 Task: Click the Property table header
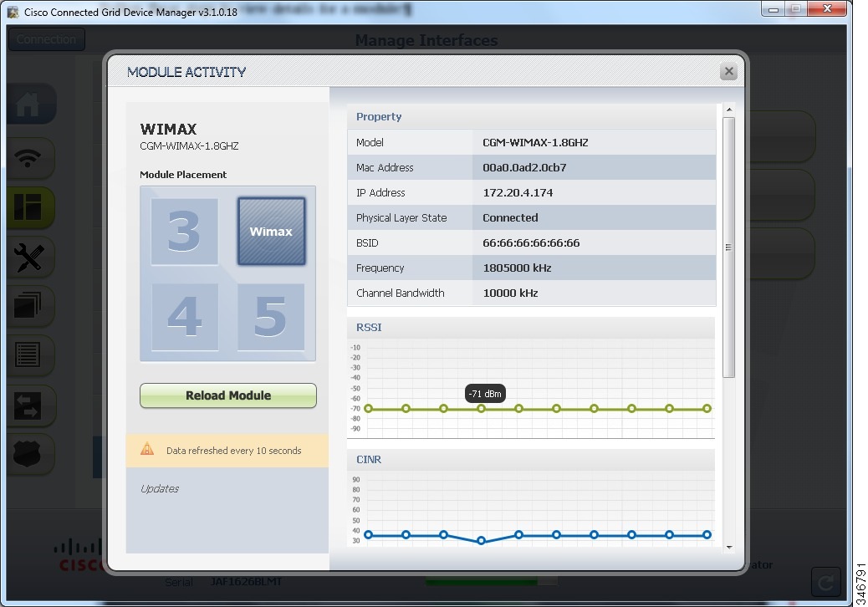pyautogui.click(x=532, y=117)
